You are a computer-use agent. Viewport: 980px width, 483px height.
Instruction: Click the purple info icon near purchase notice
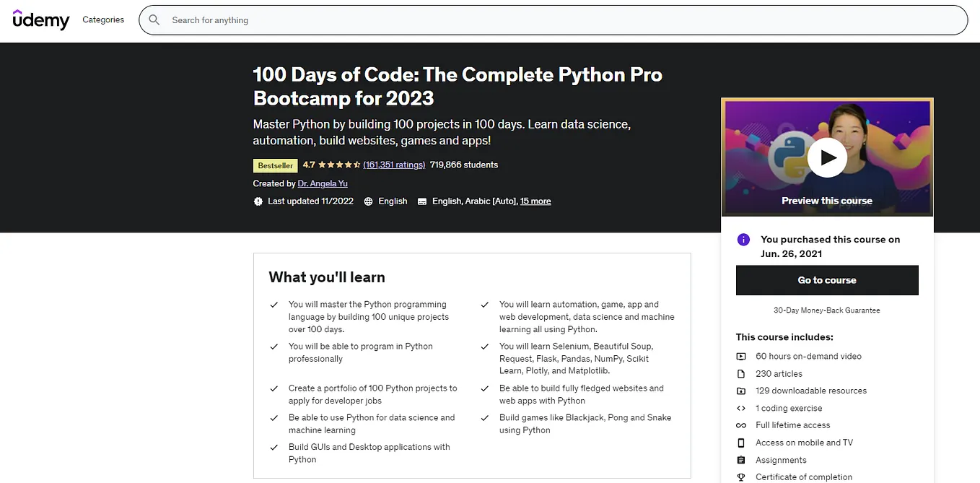tap(743, 240)
